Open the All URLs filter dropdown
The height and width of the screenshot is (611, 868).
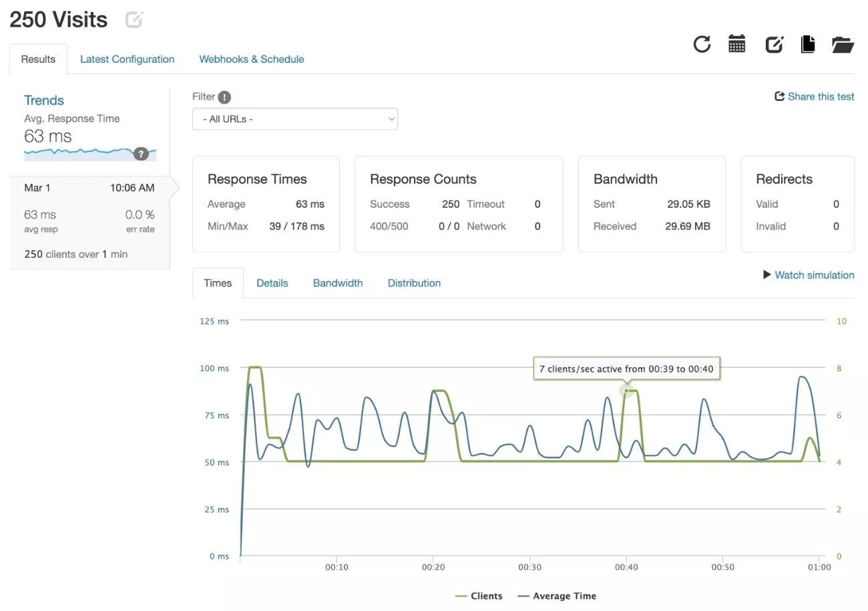click(x=294, y=120)
